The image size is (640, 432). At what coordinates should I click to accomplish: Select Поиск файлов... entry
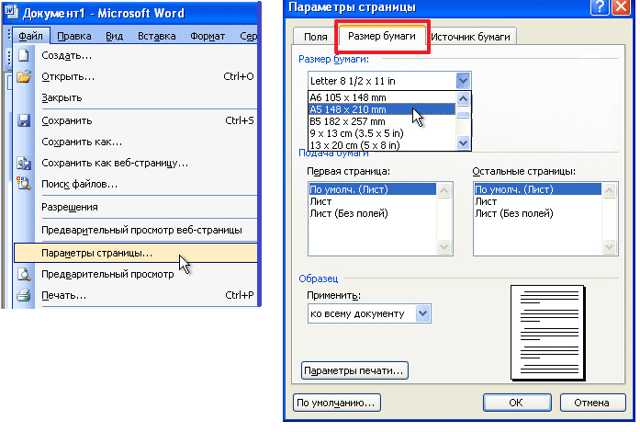[136, 184]
